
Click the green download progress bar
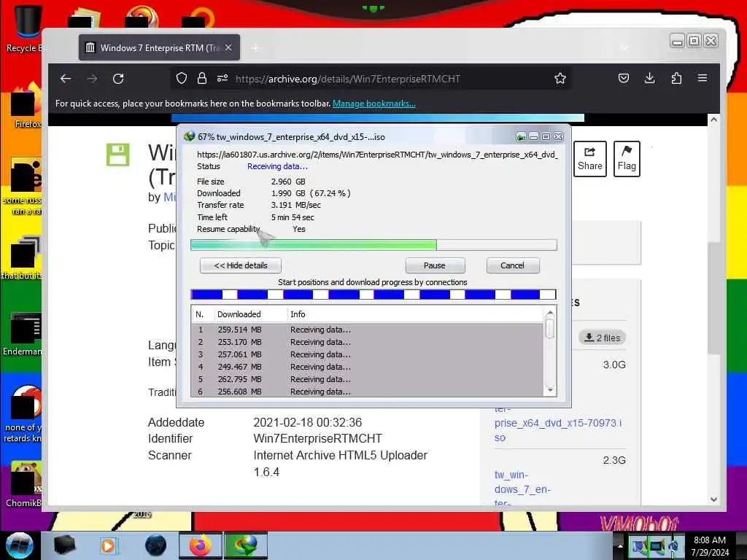point(373,245)
